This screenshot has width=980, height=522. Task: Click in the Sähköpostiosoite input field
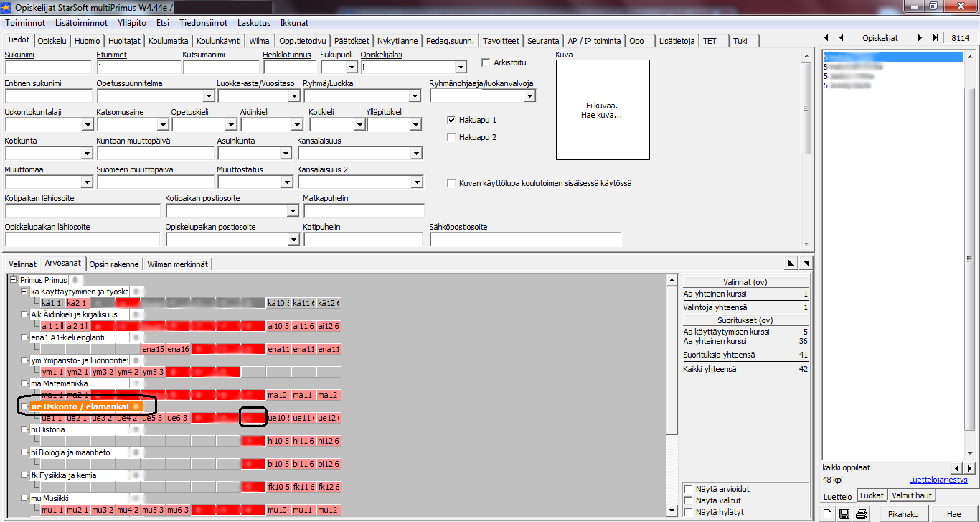(525, 240)
